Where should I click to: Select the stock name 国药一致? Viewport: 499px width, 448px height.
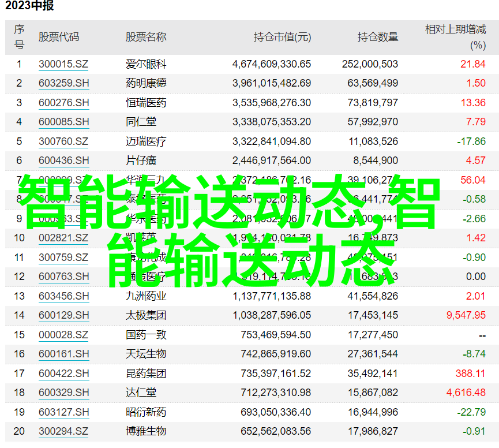tap(146, 335)
